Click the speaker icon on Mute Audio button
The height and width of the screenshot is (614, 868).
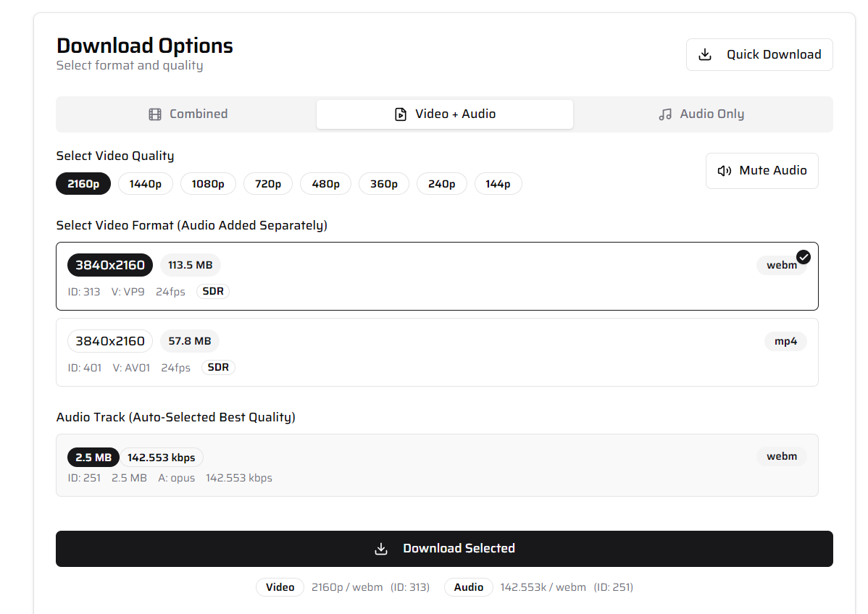tap(724, 170)
